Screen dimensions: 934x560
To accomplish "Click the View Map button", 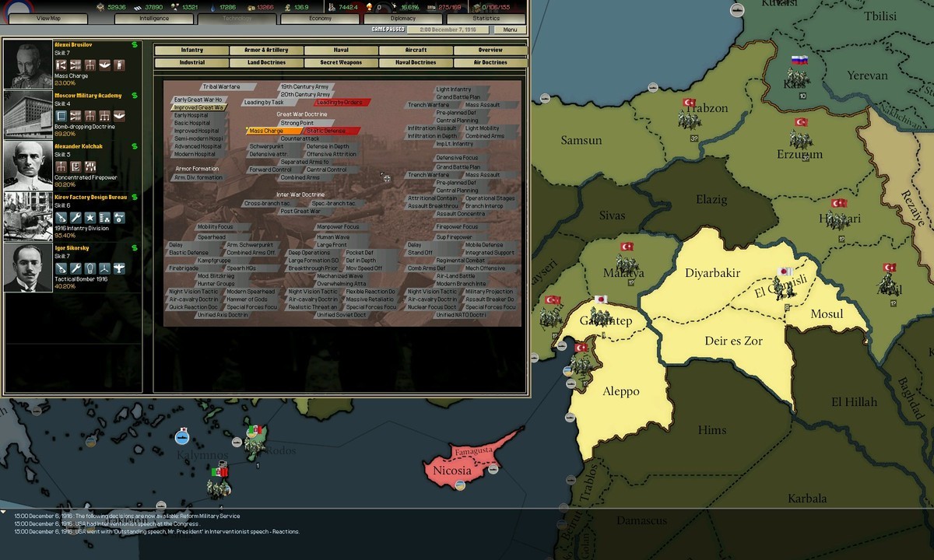I will [x=48, y=18].
